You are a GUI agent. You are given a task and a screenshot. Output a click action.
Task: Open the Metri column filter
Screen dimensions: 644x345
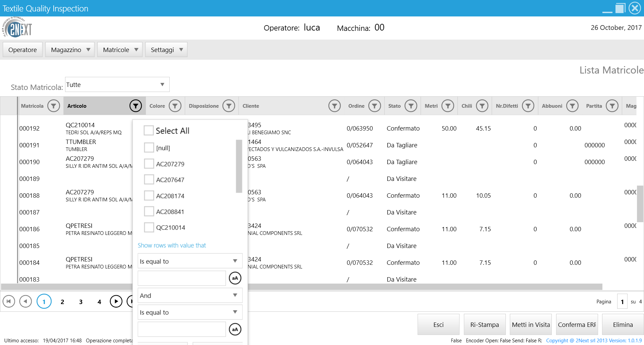448,106
